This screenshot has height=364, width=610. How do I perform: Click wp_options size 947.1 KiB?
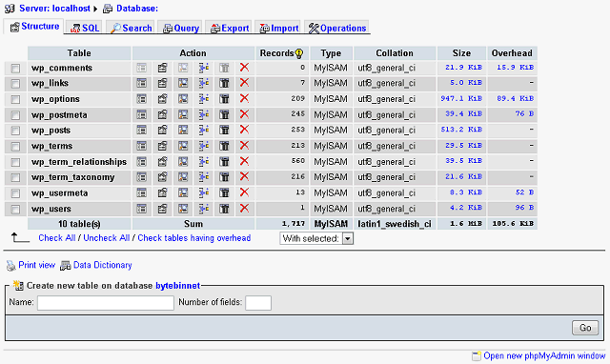tap(461, 98)
